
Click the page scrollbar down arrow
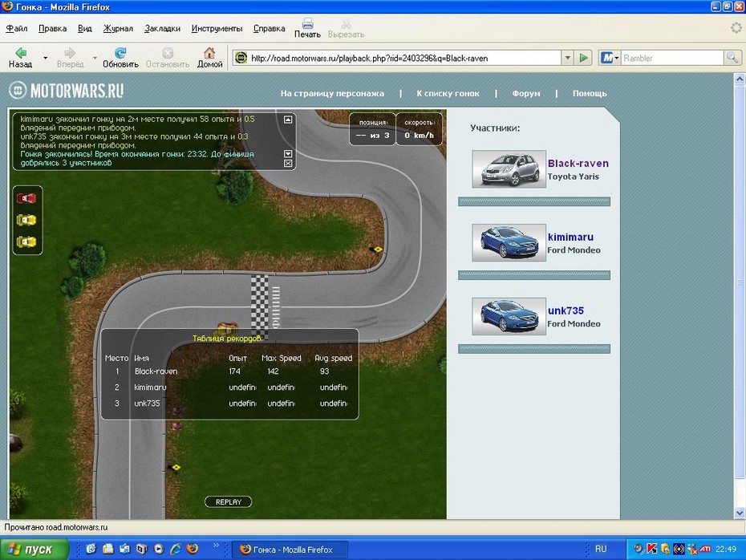740,513
